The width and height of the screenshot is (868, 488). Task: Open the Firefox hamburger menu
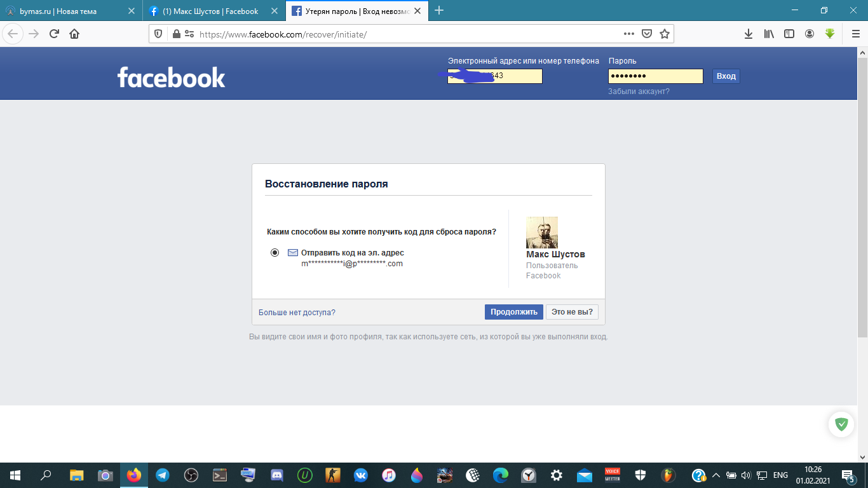point(855,34)
